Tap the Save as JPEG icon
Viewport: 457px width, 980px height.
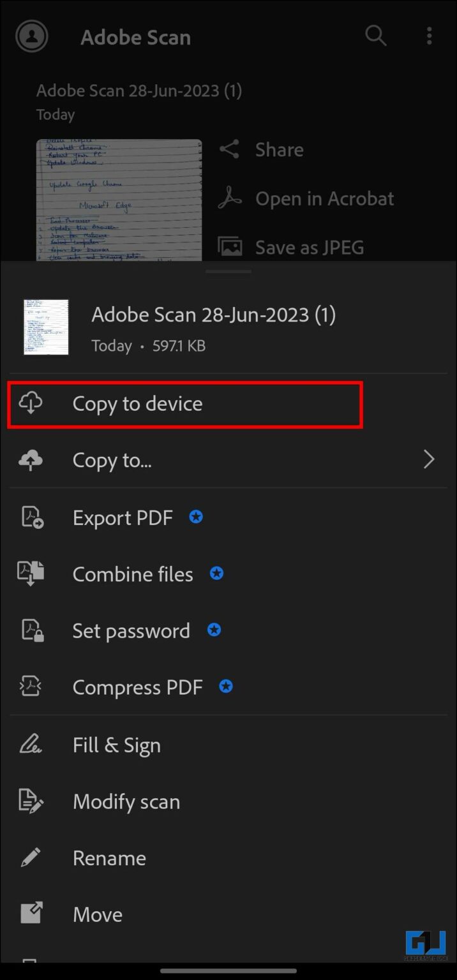click(230, 247)
